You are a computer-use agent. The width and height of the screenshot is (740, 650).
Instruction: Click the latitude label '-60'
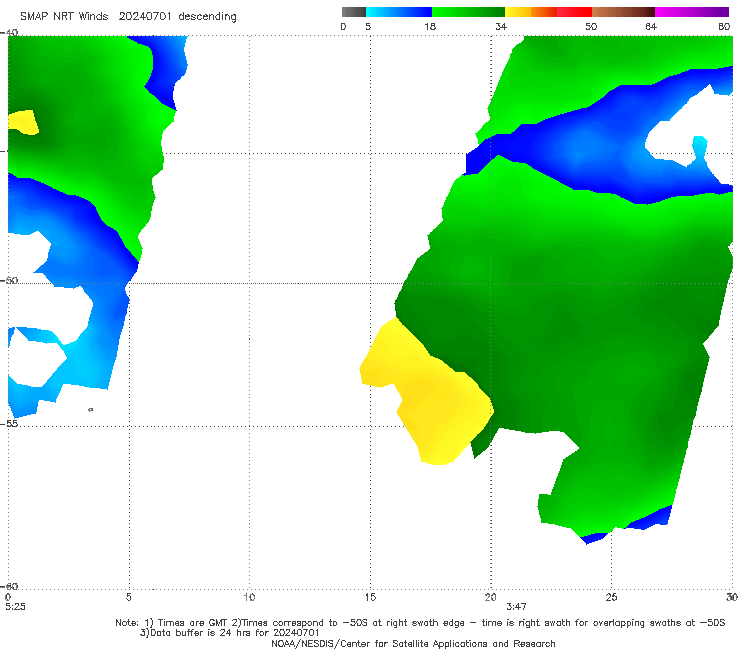[x=9, y=586]
